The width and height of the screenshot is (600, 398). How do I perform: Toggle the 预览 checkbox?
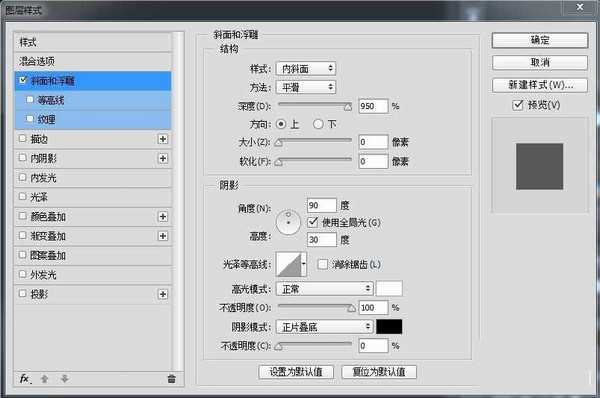coord(517,105)
